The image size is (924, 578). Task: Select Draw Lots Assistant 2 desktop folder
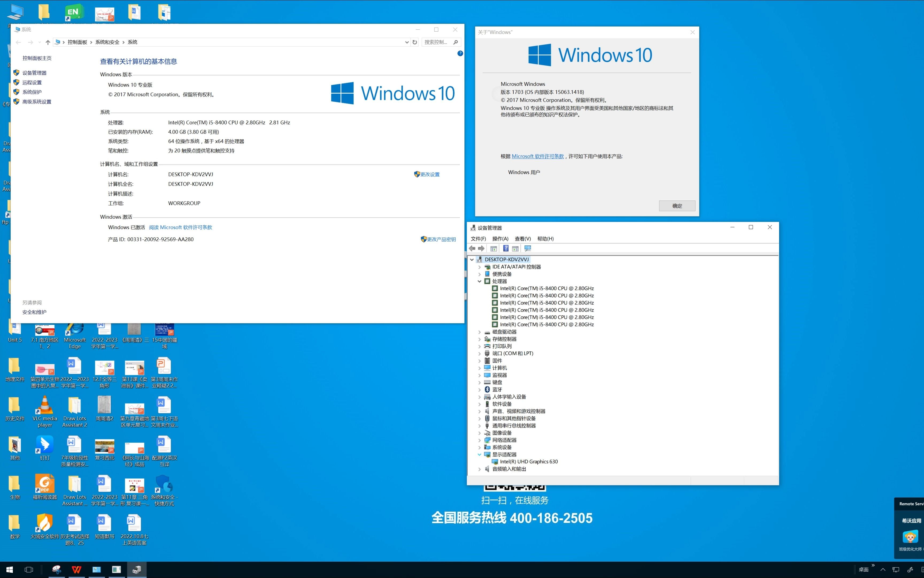tap(74, 412)
